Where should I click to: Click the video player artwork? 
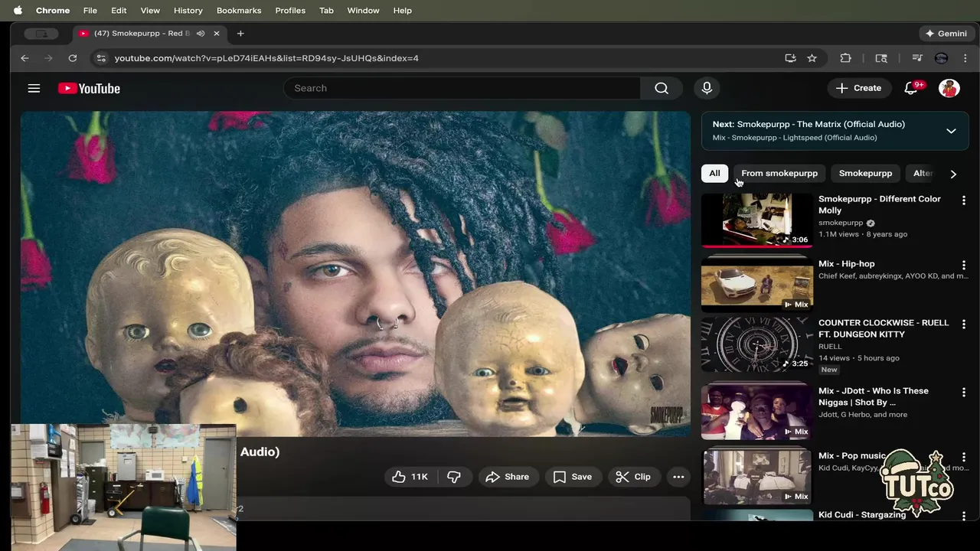pos(355,274)
